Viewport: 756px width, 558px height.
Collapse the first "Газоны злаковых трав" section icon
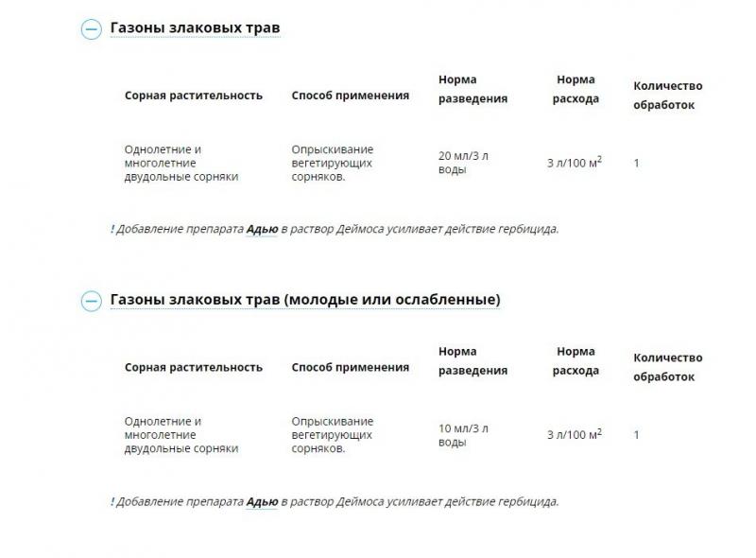coord(91,29)
